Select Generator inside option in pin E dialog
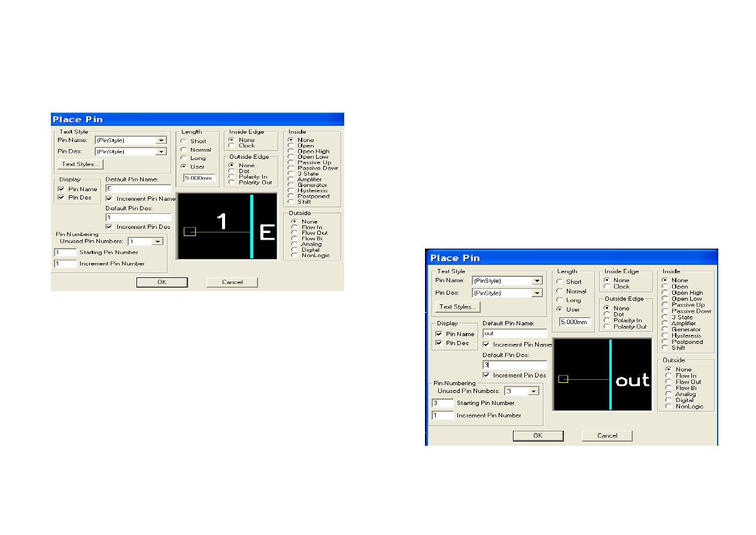 291,185
